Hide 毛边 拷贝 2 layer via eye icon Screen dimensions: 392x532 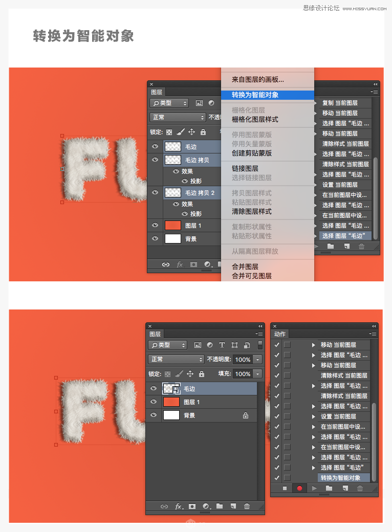click(x=155, y=192)
